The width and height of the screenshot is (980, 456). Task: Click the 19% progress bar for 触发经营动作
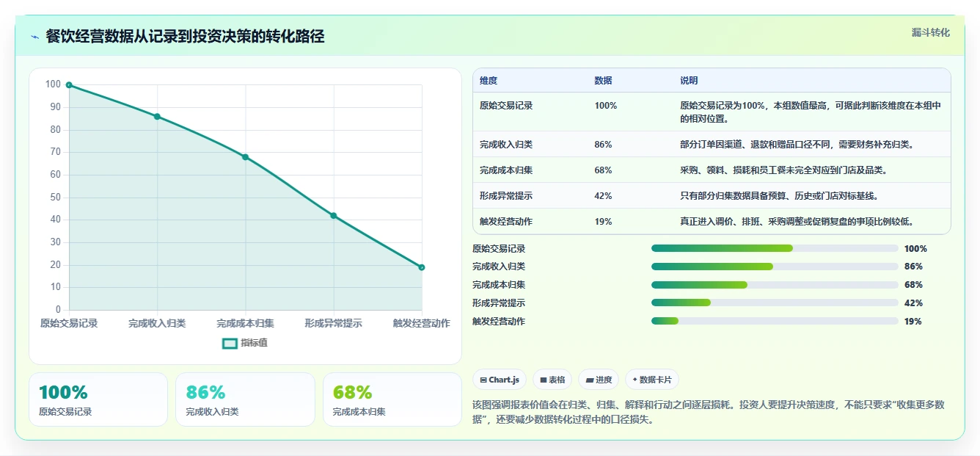click(775, 321)
